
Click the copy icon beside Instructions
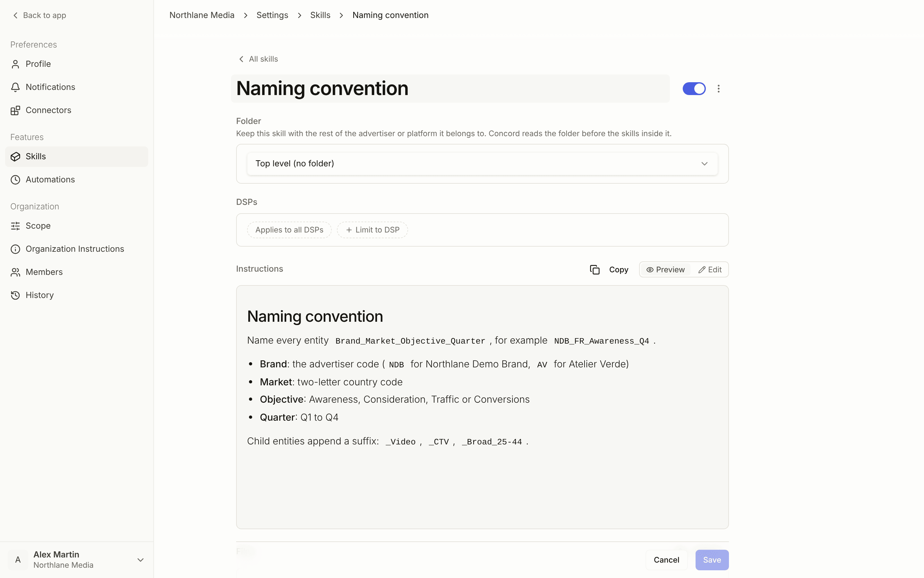595,269
